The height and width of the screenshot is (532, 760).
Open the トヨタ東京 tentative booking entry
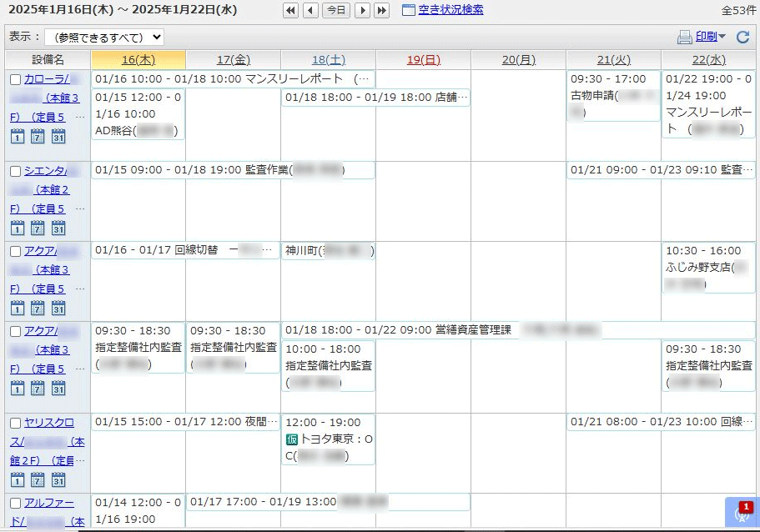(x=328, y=439)
